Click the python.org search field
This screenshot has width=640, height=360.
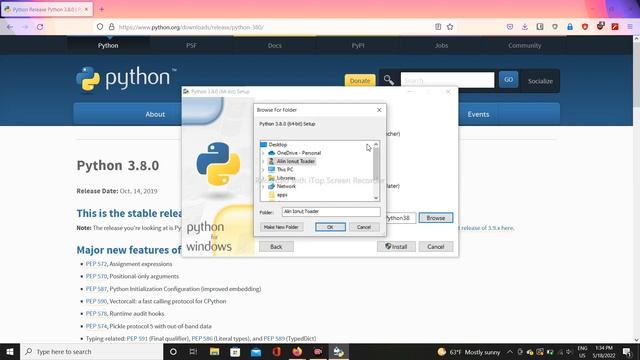447,80
